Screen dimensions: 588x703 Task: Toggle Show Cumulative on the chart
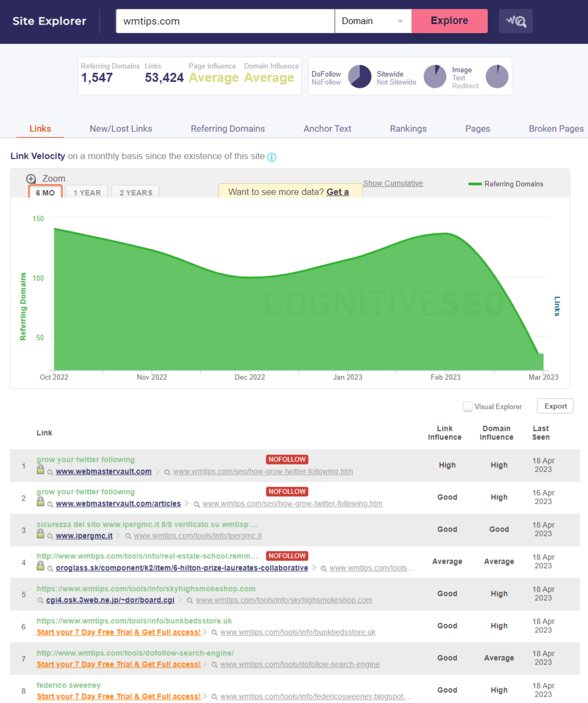point(393,183)
